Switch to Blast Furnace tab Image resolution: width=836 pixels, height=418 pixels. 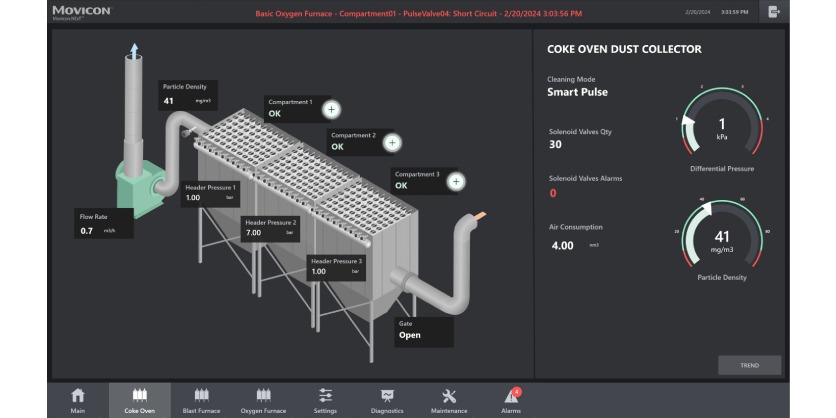(202, 400)
